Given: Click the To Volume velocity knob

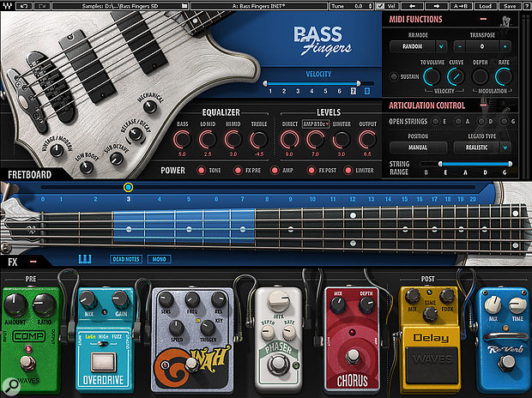Looking at the screenshot, I should coord(432,76).
